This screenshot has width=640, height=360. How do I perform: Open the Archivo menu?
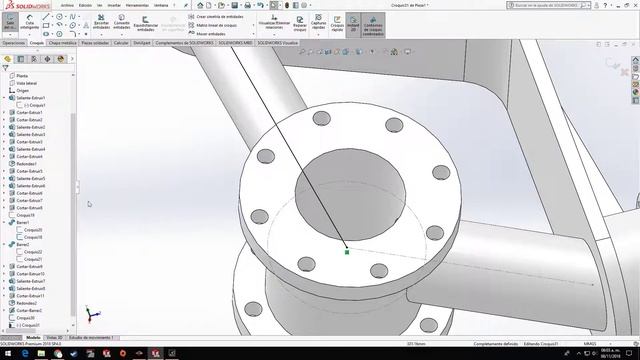coord(67,5)
